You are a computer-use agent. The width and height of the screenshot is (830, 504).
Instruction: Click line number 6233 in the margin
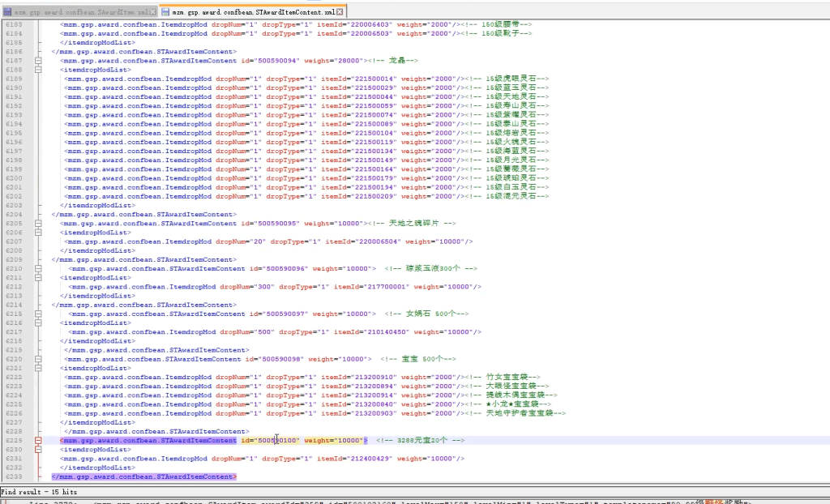click(14, 476)
